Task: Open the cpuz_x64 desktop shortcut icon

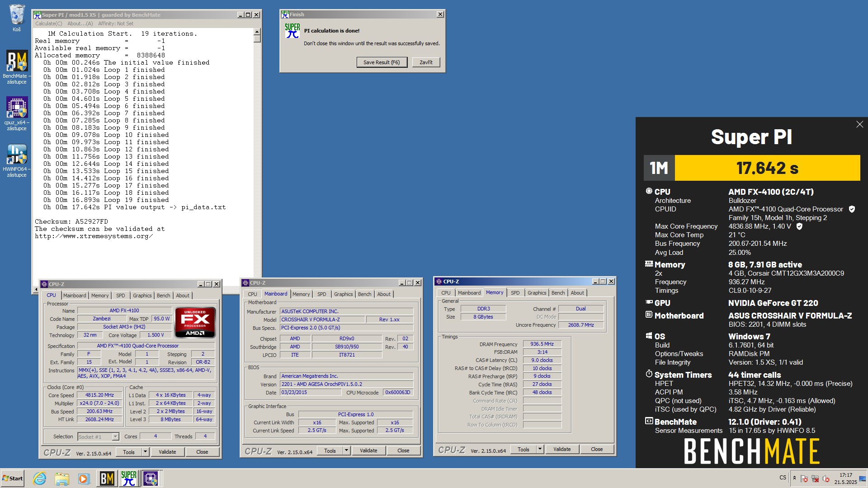Action: tap(17, 108)
